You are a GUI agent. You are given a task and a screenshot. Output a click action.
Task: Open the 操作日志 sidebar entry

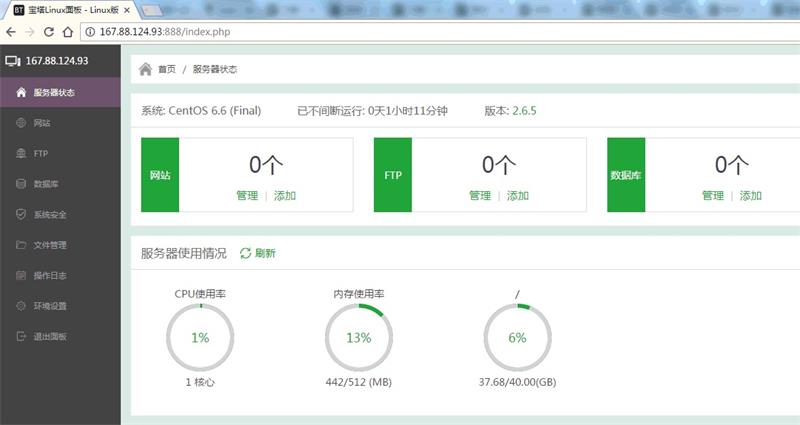60,276
